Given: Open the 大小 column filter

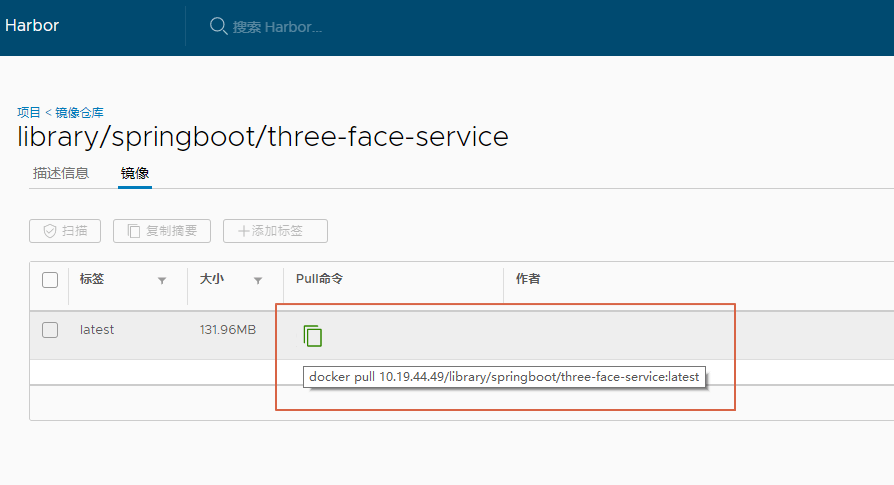Looking at the screenshot, I should click(258, 281).
